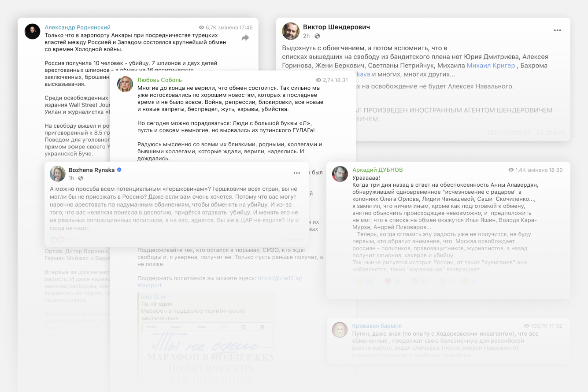Click Любовь Соболь's avatar
Screen dimensions: 588x392
[x=125, y=84]
